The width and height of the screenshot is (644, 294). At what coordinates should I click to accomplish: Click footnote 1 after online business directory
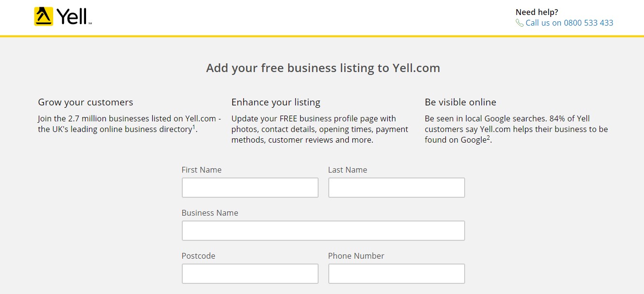coord(194,127)
